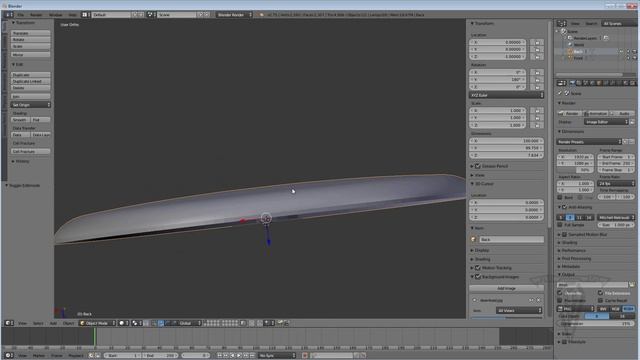Click the resolution percentage 50% slider
The image size is (640, 360).
tap(576, 170)
